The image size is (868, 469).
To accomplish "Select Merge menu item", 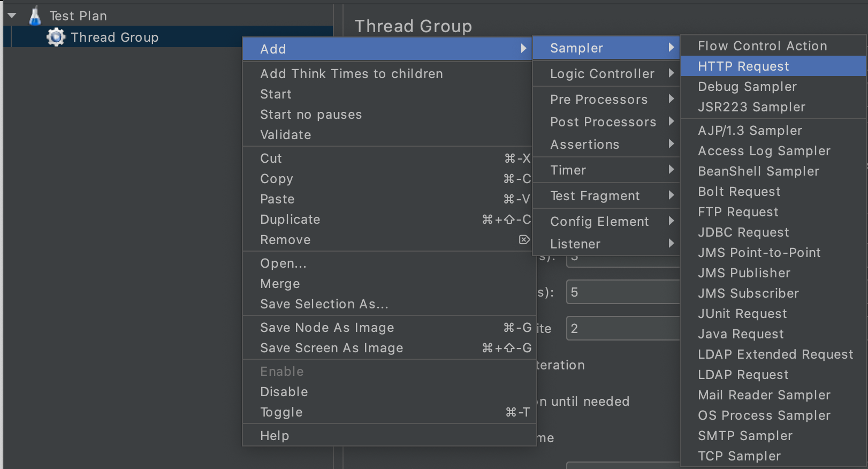I will click(x=390, y=283).
